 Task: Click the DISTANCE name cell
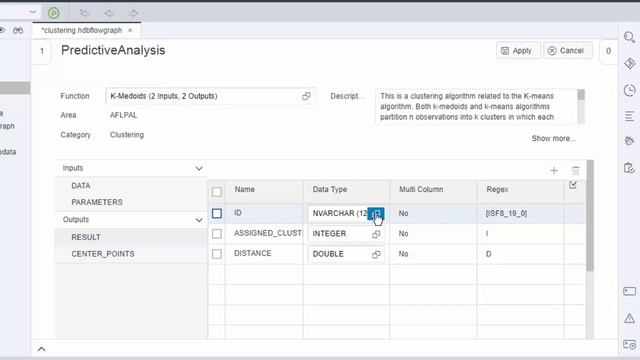pyautogui.click(x=264, y=253)
